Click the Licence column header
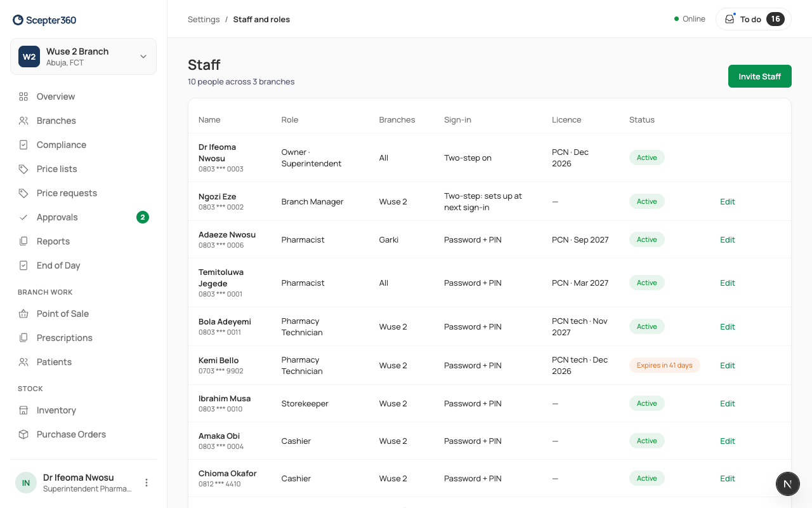The width and height of the screenshot is (812, 508). pos(566,119)
